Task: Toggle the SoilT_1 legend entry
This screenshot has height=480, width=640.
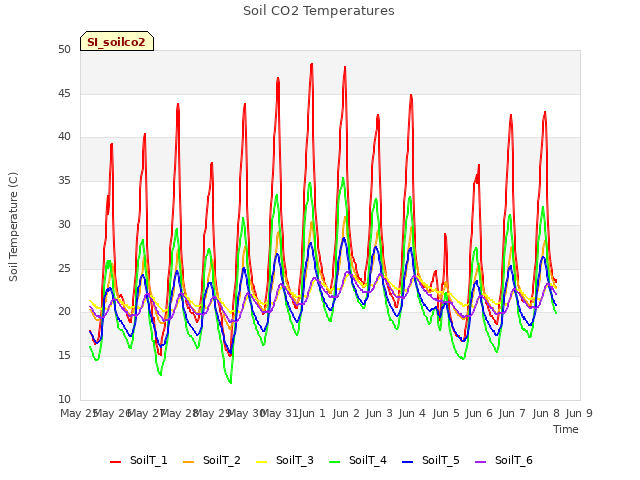Action: [139, 460]
